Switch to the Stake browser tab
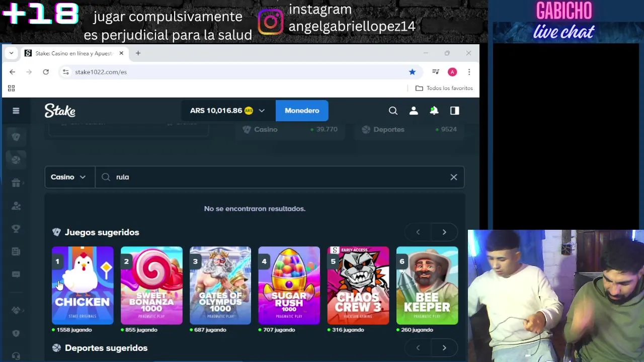Image resolution: width=644 pixels, height=362 pixels. tap(74, 53)
